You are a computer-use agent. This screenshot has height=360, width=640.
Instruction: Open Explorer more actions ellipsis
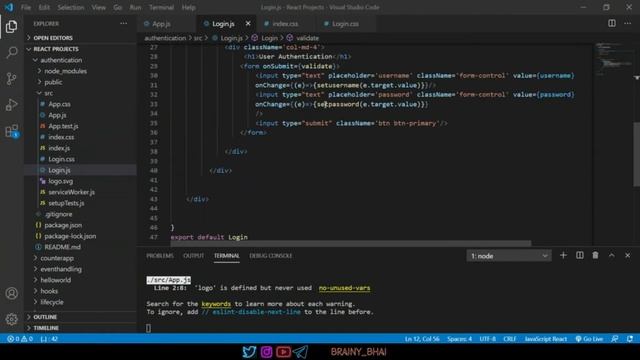tap(123, 24)
